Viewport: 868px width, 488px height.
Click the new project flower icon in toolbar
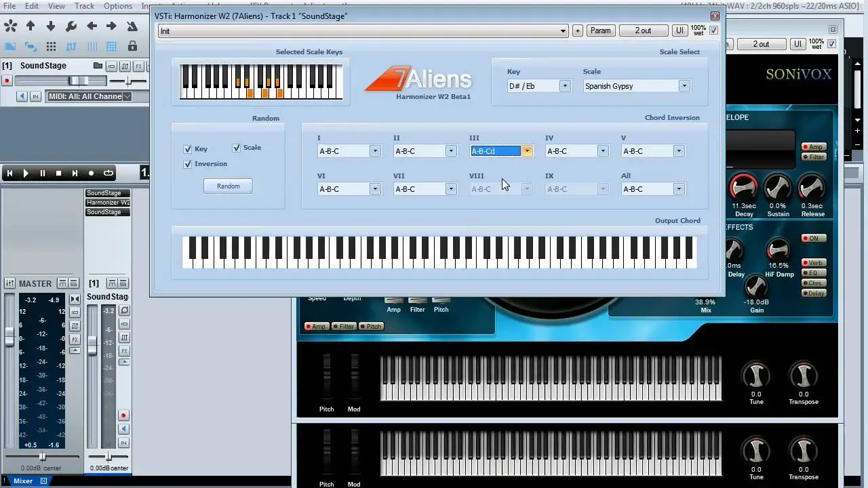pos(10,26)
